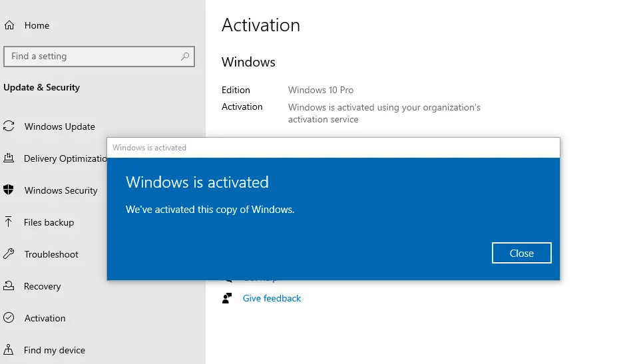The height and width of the screenshot is (364, 637).
Task: Select Troubleshoot from the sidebar
Action: pyautogui.click(x=51, y=254)
